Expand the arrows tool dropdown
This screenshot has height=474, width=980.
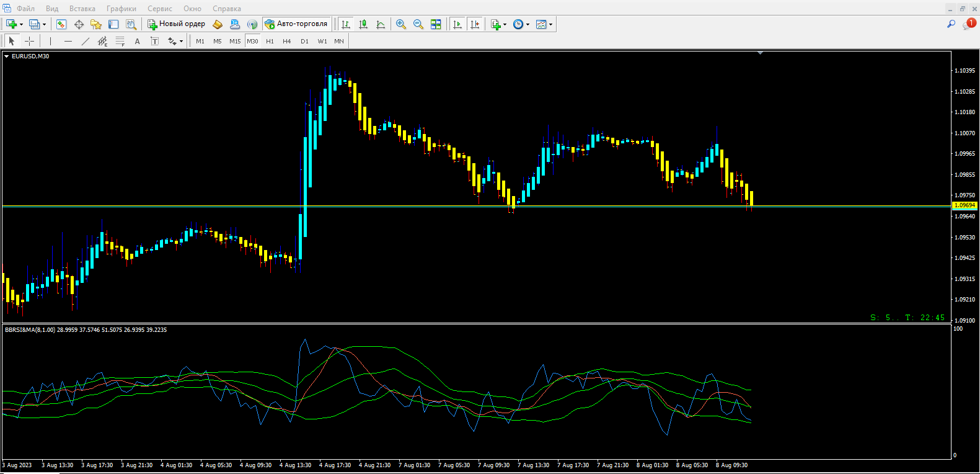click(181, 42)
